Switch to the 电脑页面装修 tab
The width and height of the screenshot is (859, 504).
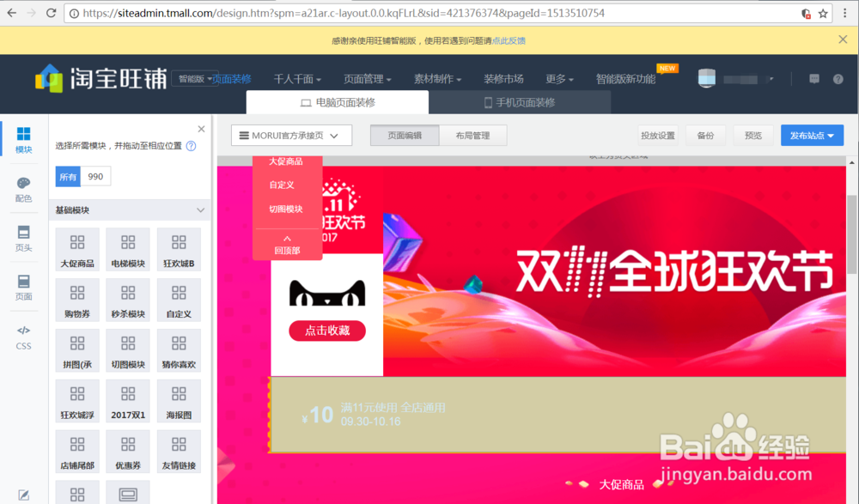338,102
